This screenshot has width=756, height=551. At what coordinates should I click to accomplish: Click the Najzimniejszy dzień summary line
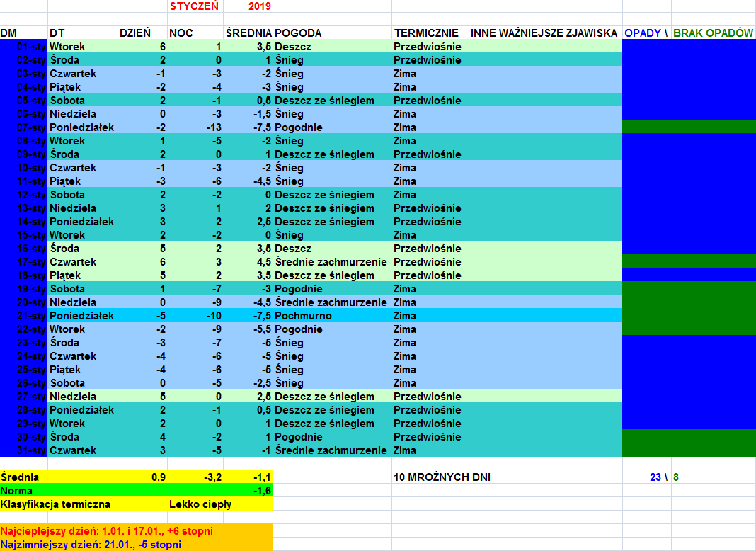pos(91,544)
